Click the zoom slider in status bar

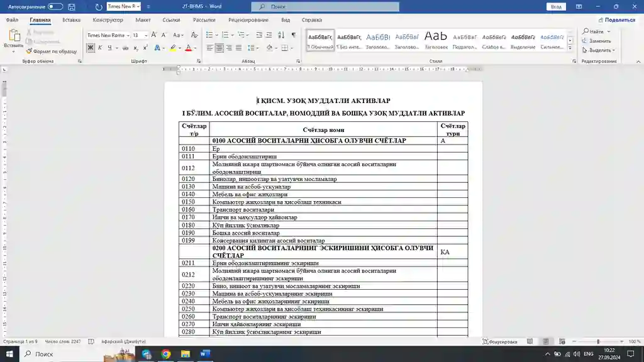597,342
